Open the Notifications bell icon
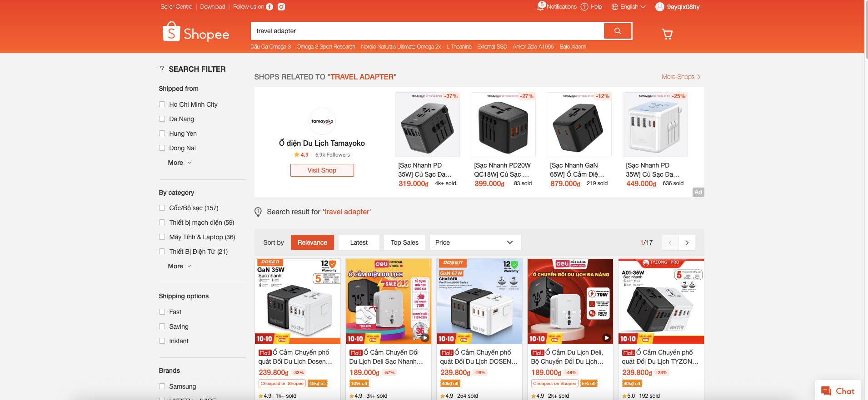The width and height of the screenshot is (868, 400). (541, 6)
